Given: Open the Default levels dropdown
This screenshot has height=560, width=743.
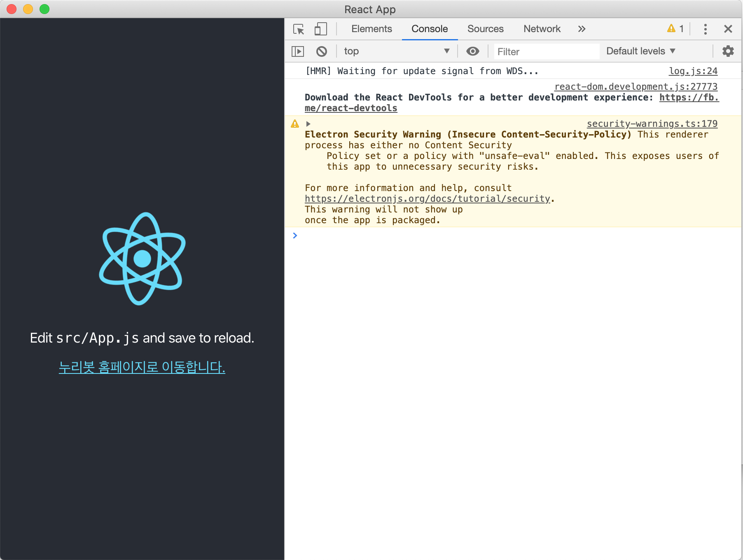Looking at the screenshot, I should point(641,51).
